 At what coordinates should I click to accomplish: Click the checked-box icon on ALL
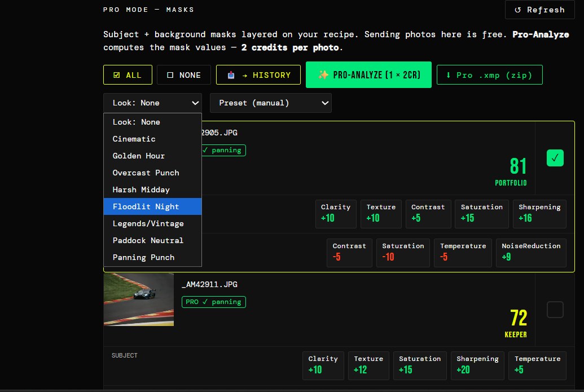(117, 75)
